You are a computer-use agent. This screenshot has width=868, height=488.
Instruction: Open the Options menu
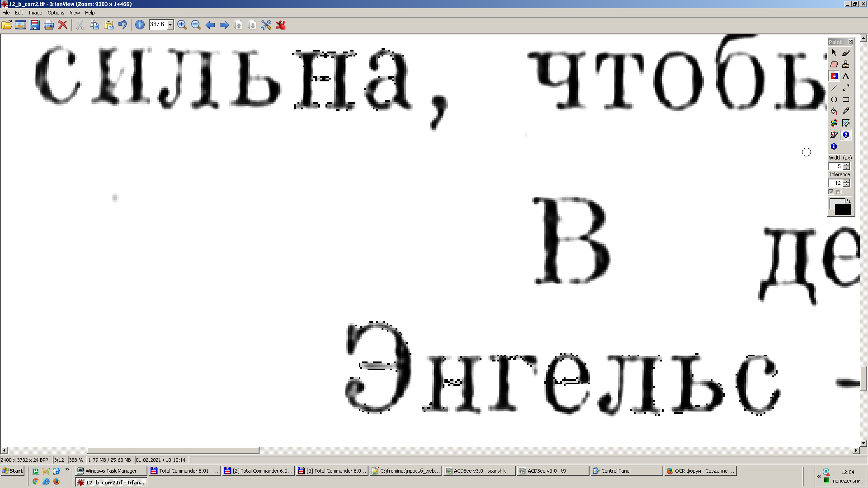(56, 13)
